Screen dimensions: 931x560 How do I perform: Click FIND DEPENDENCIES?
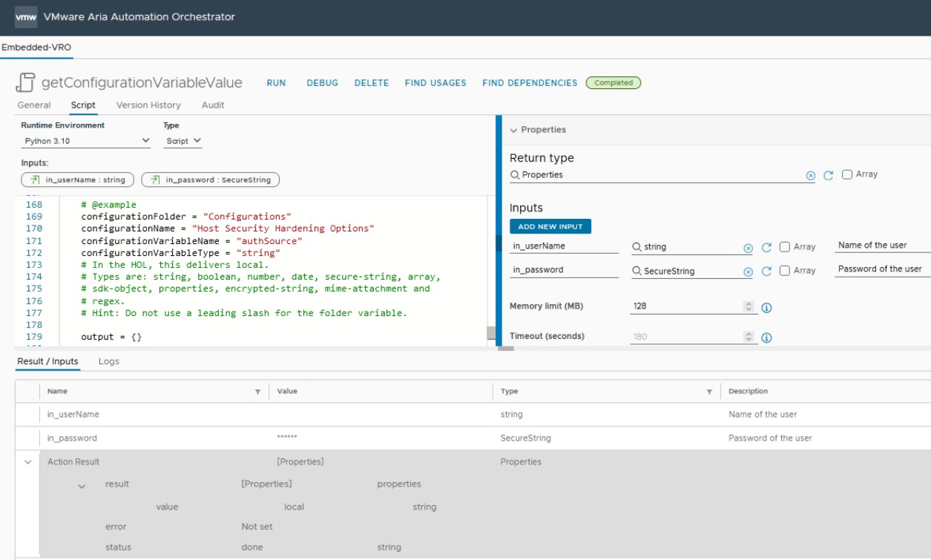point(530,83)
